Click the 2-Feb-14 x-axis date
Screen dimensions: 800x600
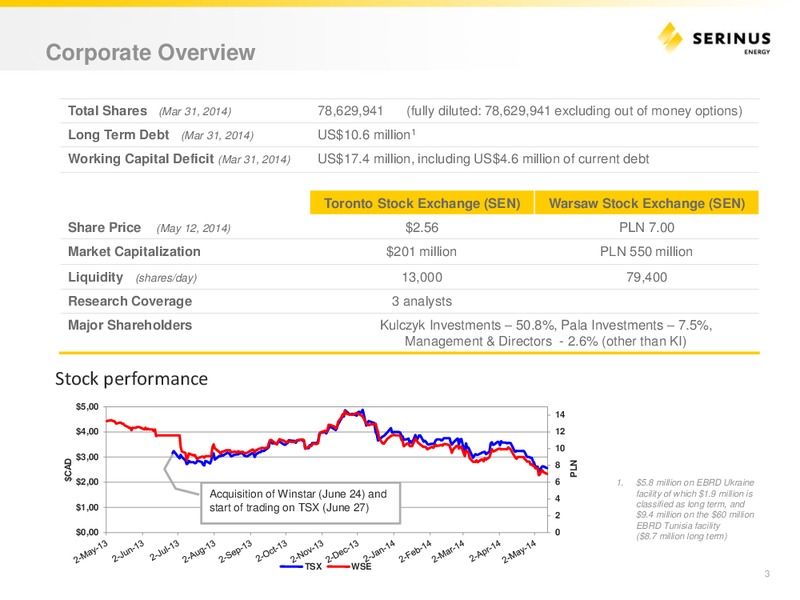(415, 552)
